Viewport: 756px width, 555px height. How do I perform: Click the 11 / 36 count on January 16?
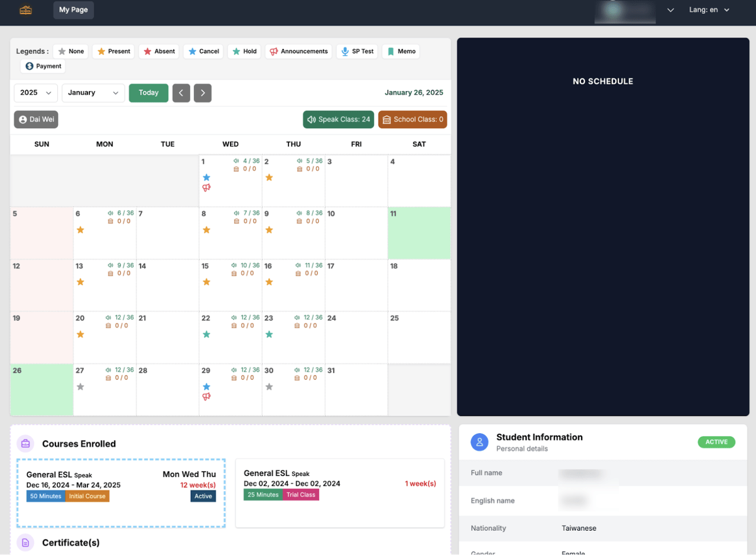tap(314, 265)
